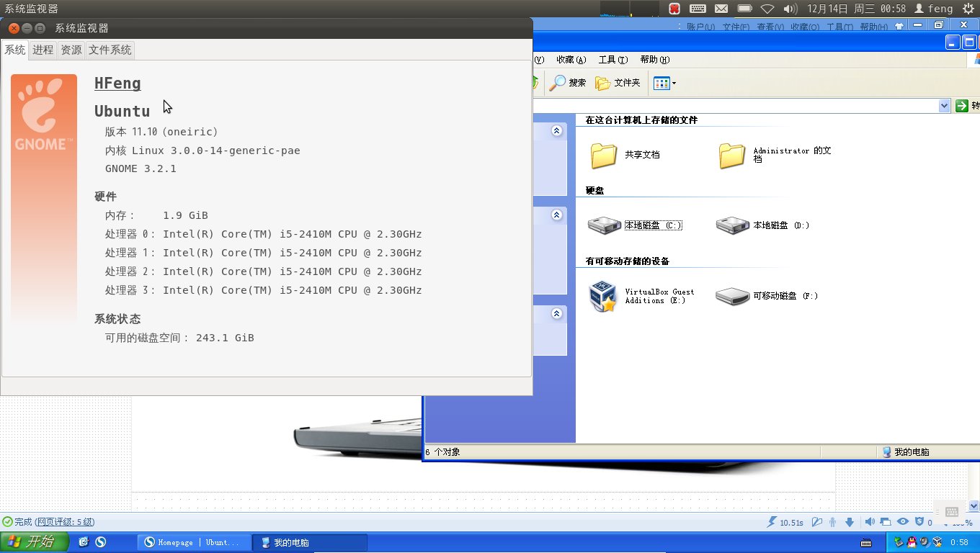Open the mail envelope indicator
Screen dimensions: 980x553
[x=721, y=9]
